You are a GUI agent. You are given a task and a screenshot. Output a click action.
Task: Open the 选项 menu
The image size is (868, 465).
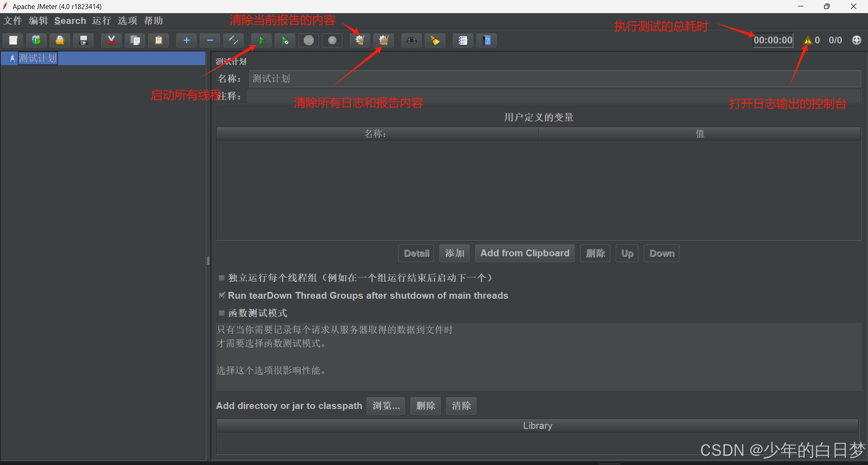(127, 21)
